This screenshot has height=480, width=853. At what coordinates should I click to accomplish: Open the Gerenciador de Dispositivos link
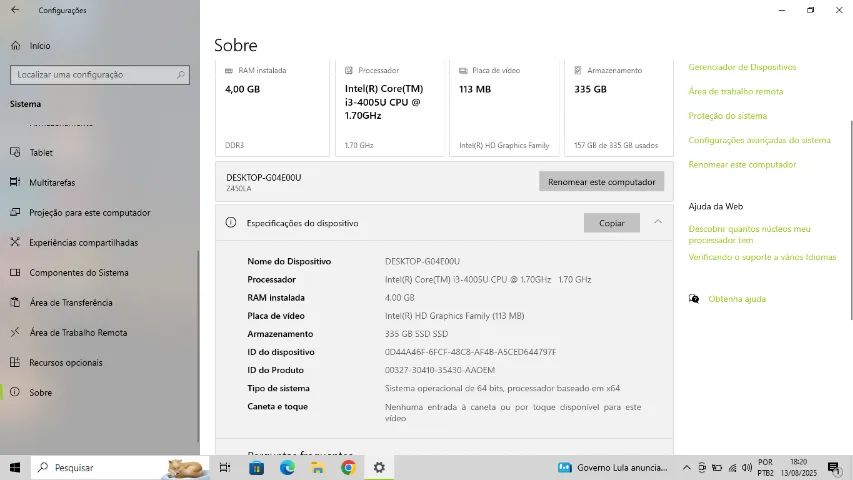[x=742, y=67]
